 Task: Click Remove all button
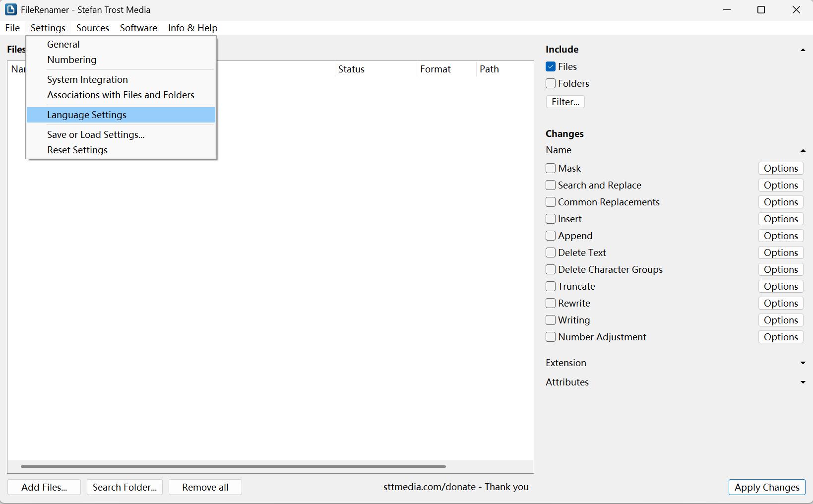[205, 487]
